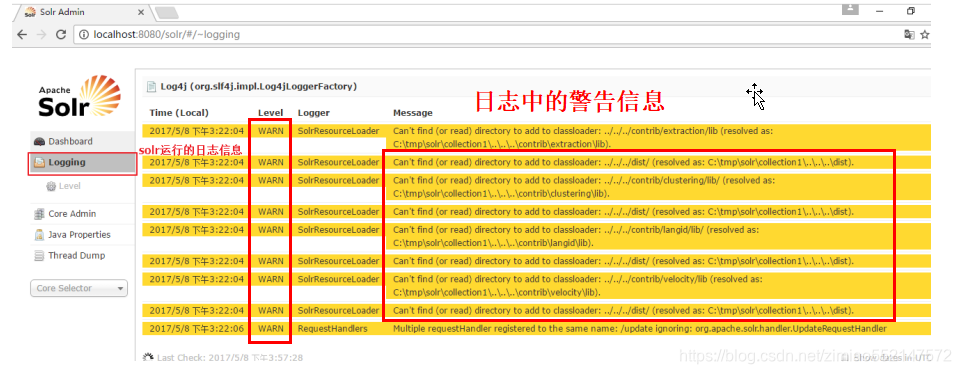Viewport: 961px width, 374px height.
Task: Click the Java Properties icon
Action: pyautogui.click(x=39, y=235)
